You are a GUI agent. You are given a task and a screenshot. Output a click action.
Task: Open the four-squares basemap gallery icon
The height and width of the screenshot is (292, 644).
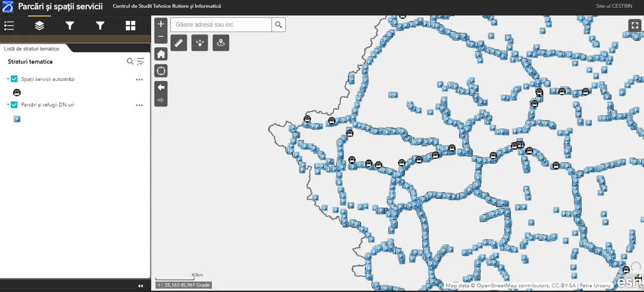pos(131,25)
